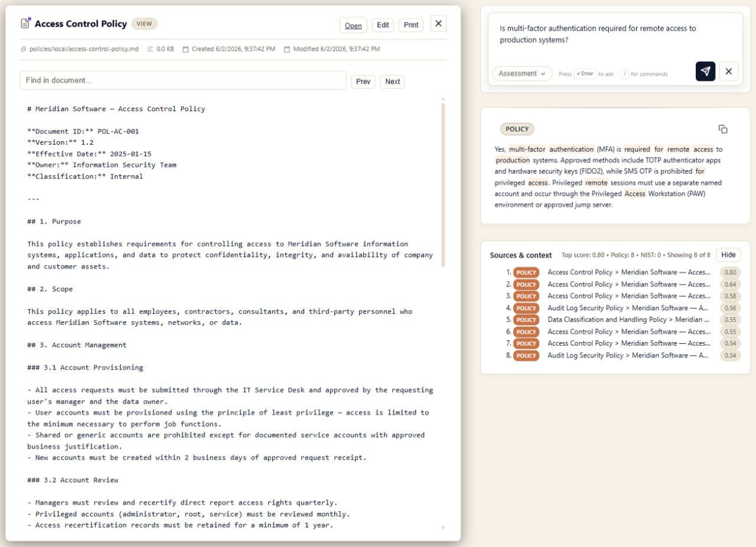Screen dimensions: 756x547
Task: Click the file size icon beside 0.0 KB
Action: (x=150, y=49)
